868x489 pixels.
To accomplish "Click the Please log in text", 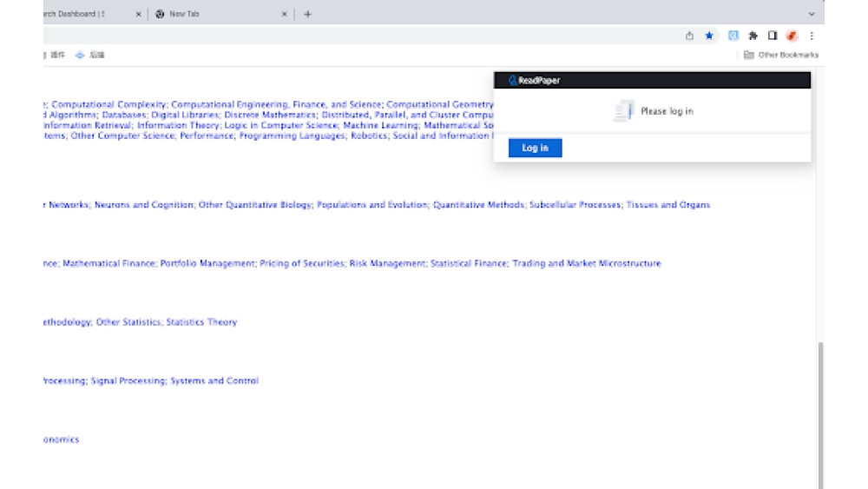I will coord(667,111).
